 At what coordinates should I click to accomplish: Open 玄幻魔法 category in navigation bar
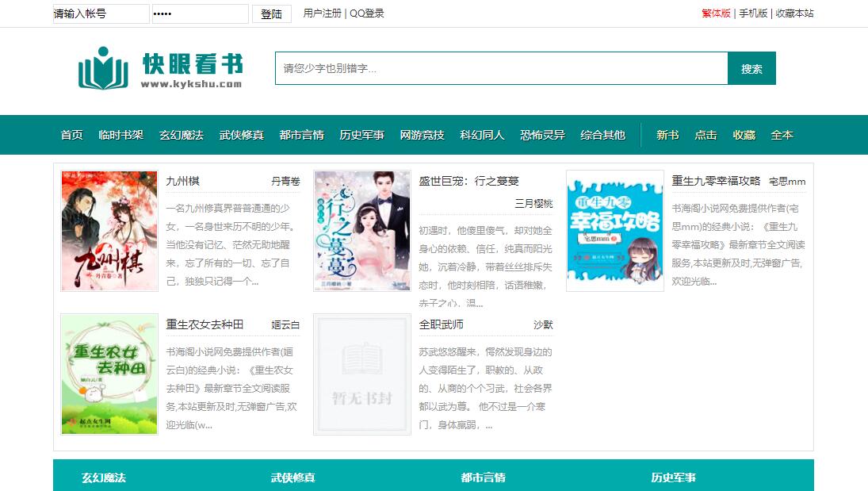point(181,135)
